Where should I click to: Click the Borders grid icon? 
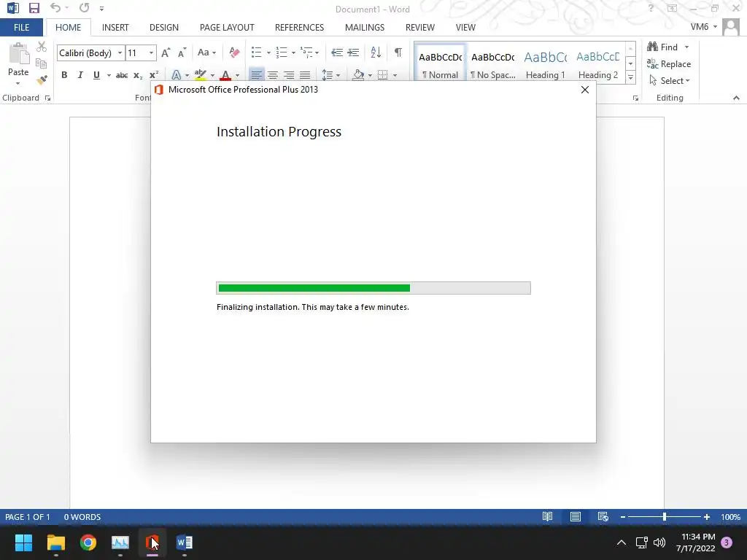pyautogui.click(x=382, y=75)
